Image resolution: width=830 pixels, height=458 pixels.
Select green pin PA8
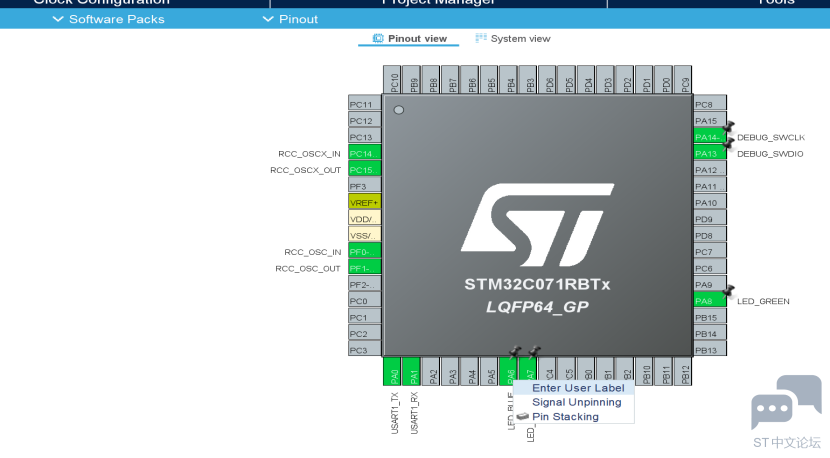point(710,301)
